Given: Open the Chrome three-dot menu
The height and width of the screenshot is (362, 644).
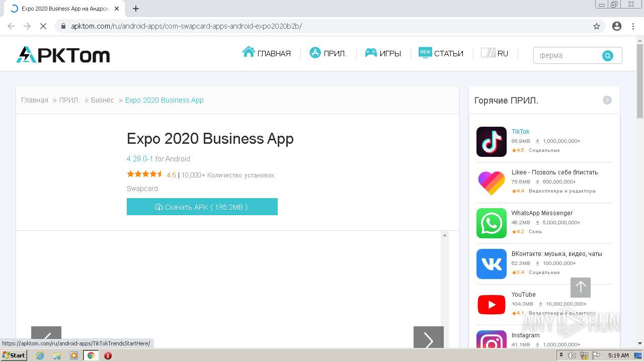Looking at the screenshot, I should tap(633, 26).
